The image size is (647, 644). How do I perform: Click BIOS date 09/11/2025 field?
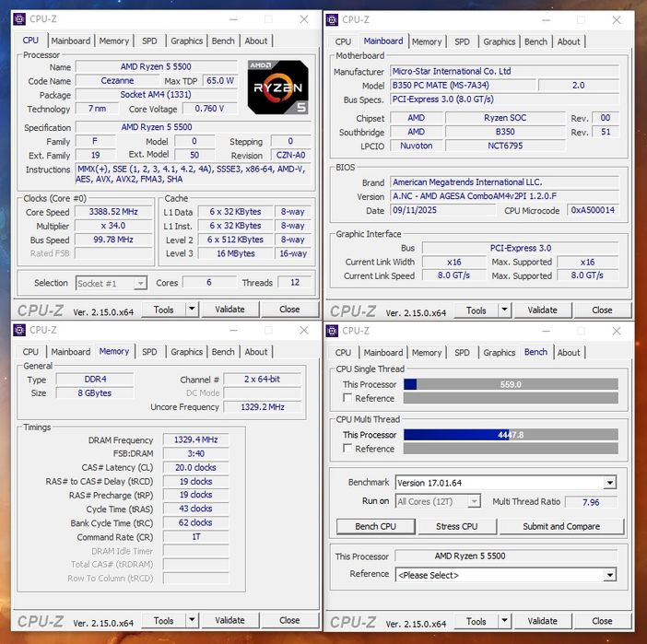(x=442, y=210)
